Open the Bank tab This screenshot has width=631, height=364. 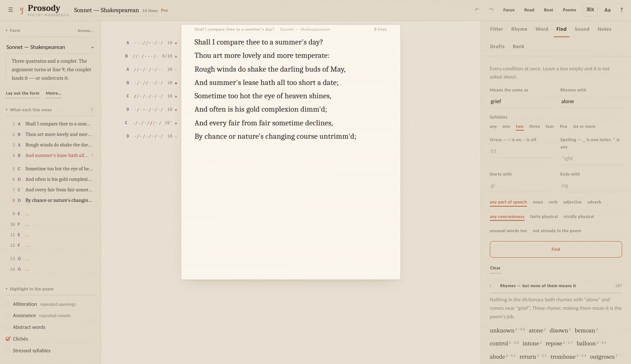pyautogui.click(x=518, y=47)
